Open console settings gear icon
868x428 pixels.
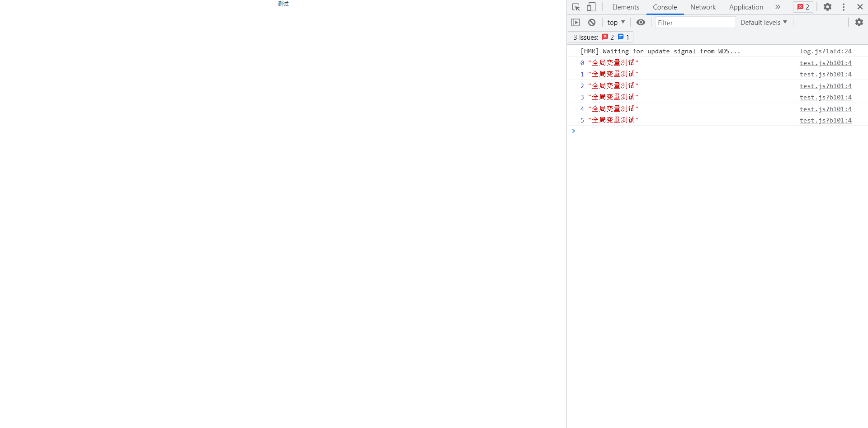pyautogui.click(x=859, y=22)
